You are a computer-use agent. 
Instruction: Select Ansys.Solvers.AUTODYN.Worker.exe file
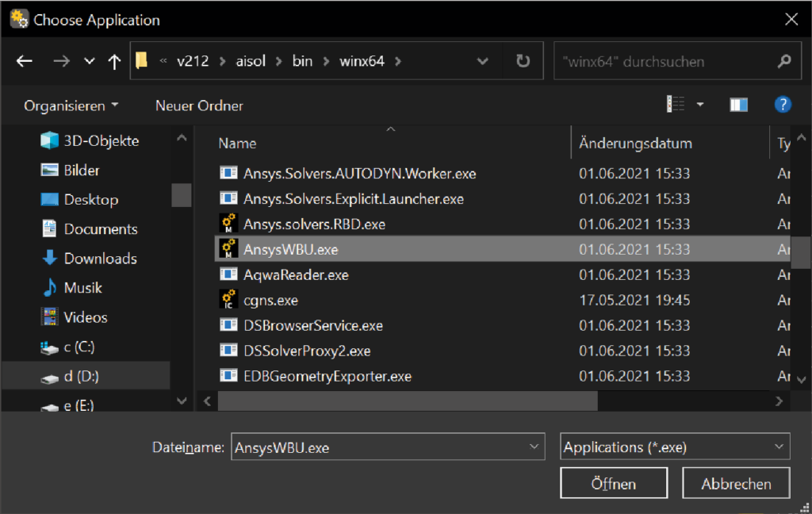(x=359, y=174)
